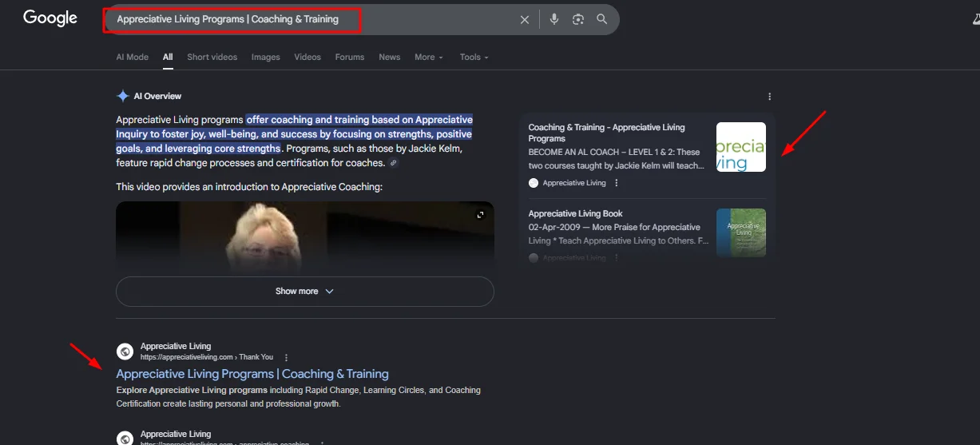Click the Appreciative Living logo thumbnail
Screen dimensions: 980x445
point(740,147)
